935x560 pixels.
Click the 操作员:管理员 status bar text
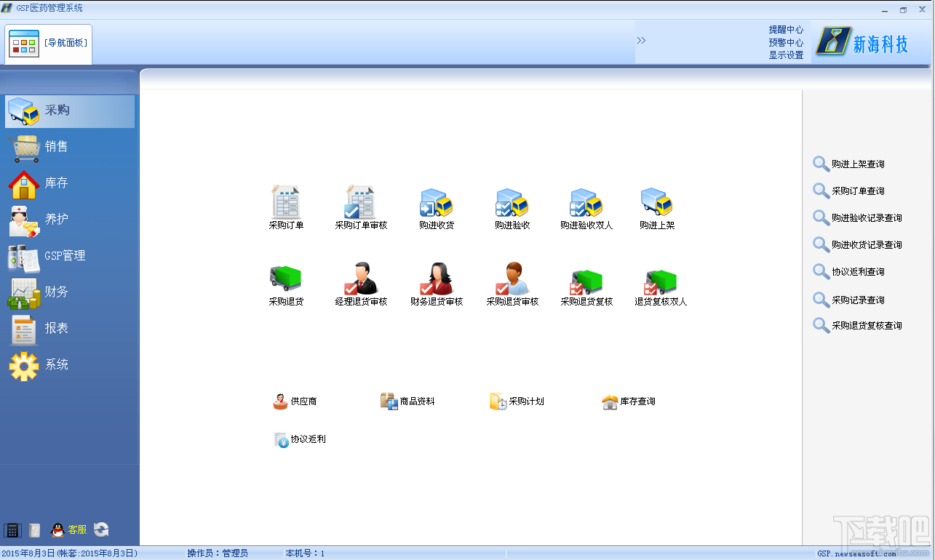tap(218, 553)
